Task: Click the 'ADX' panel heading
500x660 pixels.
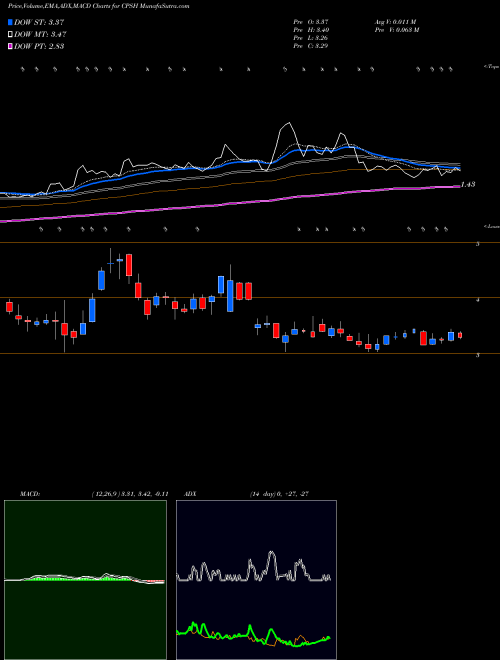Action: 190,494
